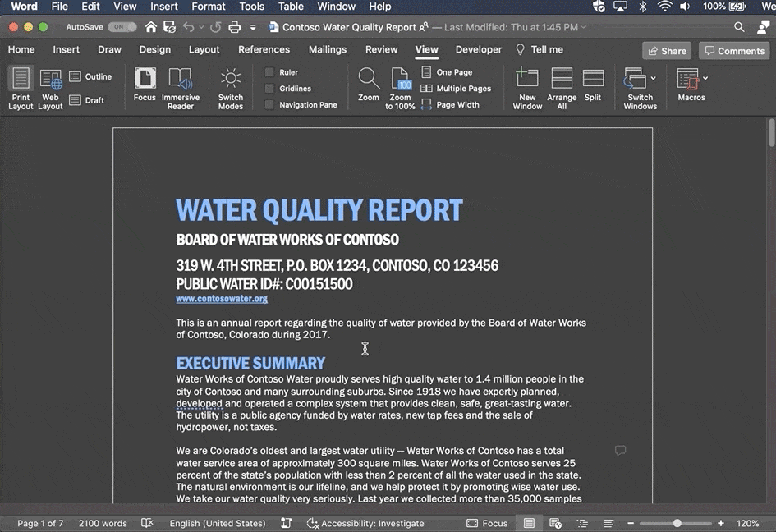The width and height of the screenshot is (776, 532).
Task: Click the word count in status bar
Action: click(103, 523)
